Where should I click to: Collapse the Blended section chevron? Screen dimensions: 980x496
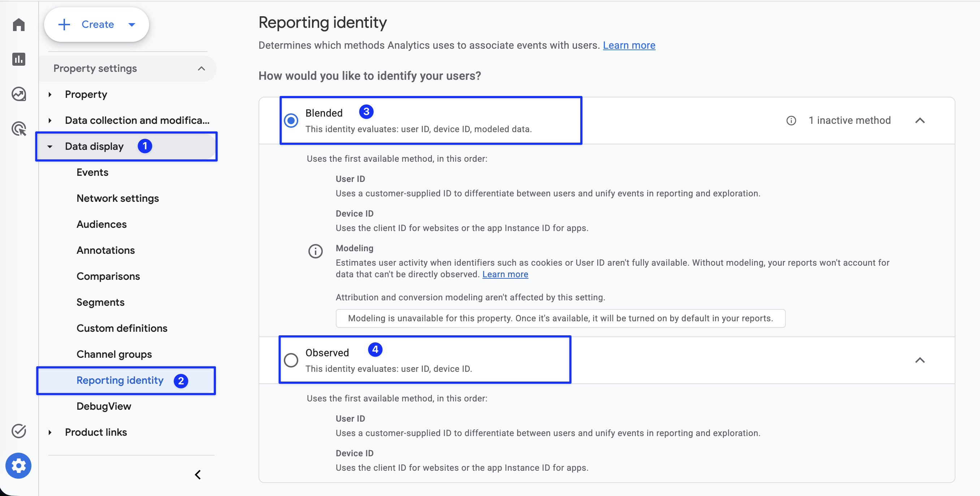(920, 121)
